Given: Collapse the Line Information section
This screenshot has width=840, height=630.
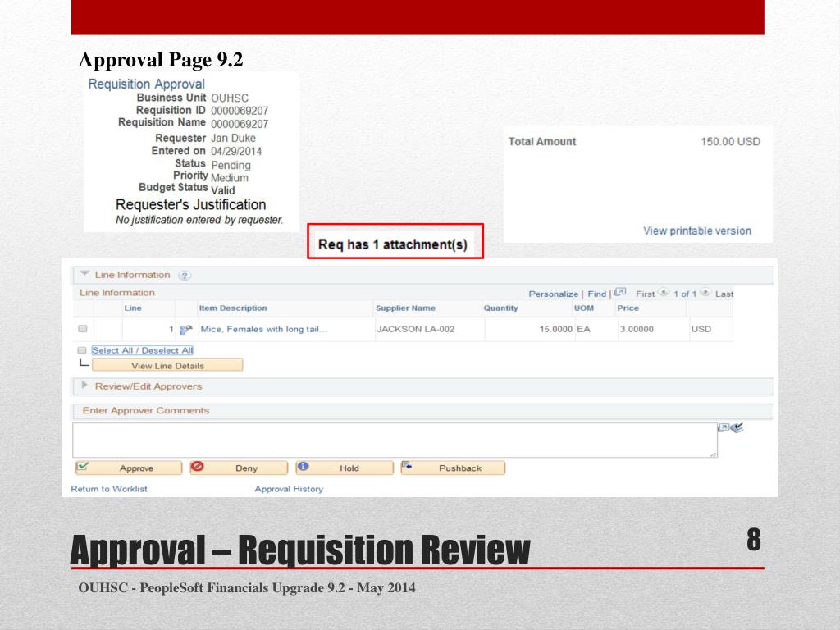Looking at the screenshot, I should (x=84, y=274).
